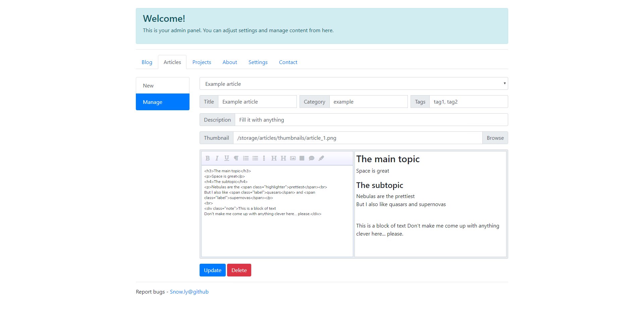
Task: Click the 'The subtopic' preview heading
Action: point(380,185)
